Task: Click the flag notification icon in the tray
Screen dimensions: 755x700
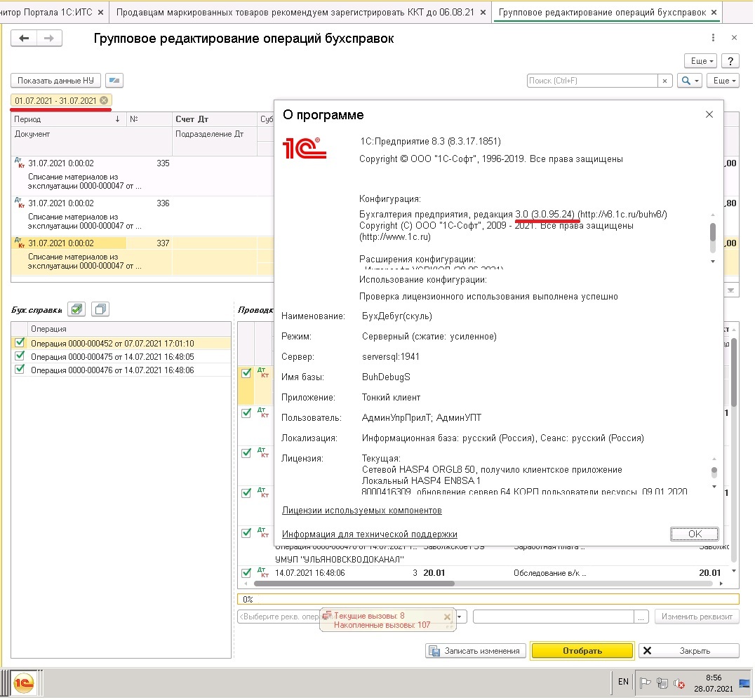Action: point(646,683)
